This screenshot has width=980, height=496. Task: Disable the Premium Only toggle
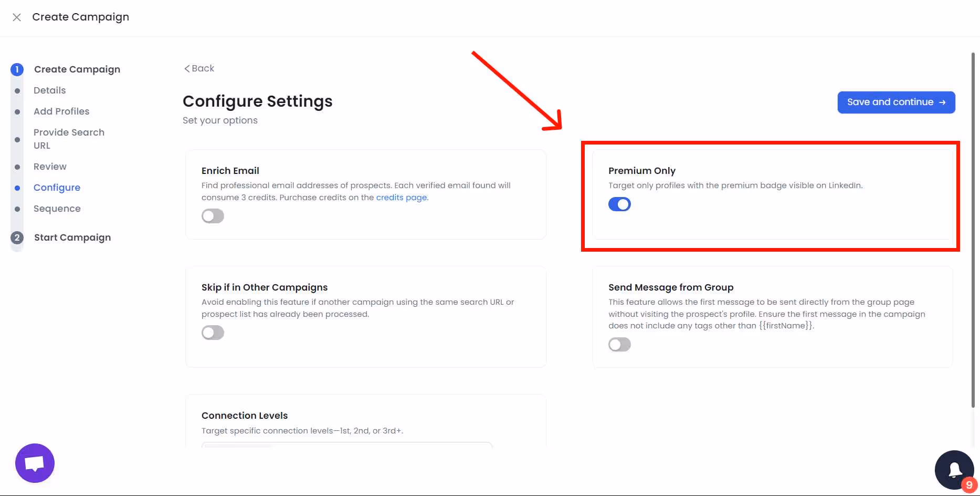(x=619, y=204)
